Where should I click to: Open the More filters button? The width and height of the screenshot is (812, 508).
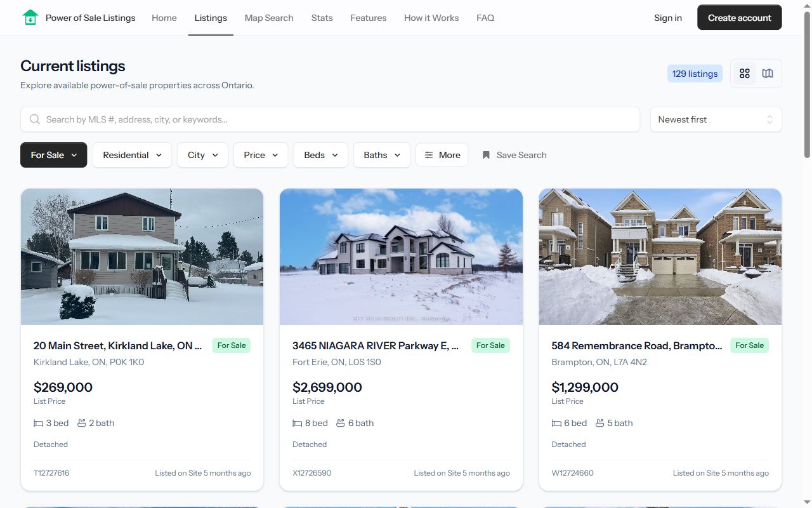(x=442, y=155)
